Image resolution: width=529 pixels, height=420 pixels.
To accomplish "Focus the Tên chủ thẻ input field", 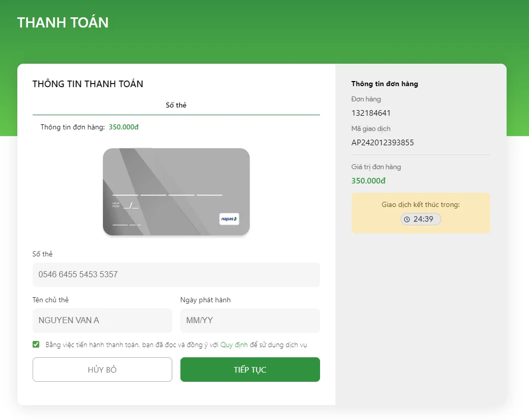I will tap(102, 320).
